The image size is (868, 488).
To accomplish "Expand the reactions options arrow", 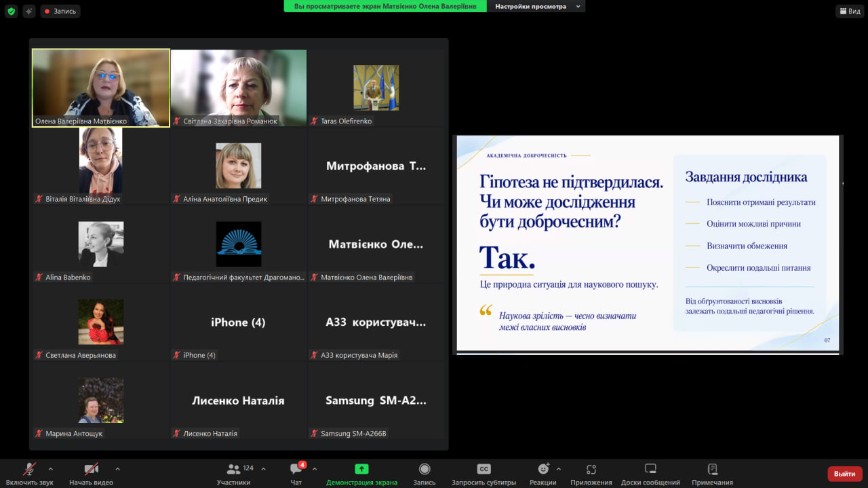I will pos(559,469).
